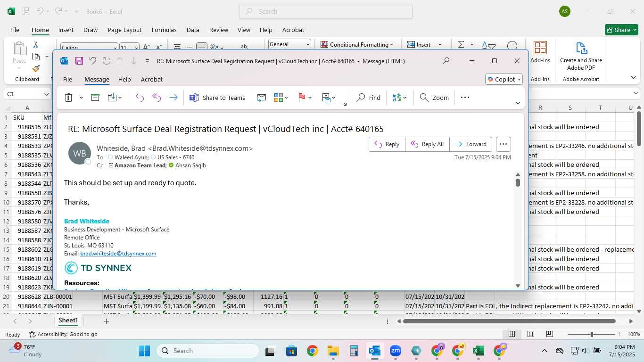The image size is (644, 362).
Task: Find text within the message
Action: click(369, 98)
